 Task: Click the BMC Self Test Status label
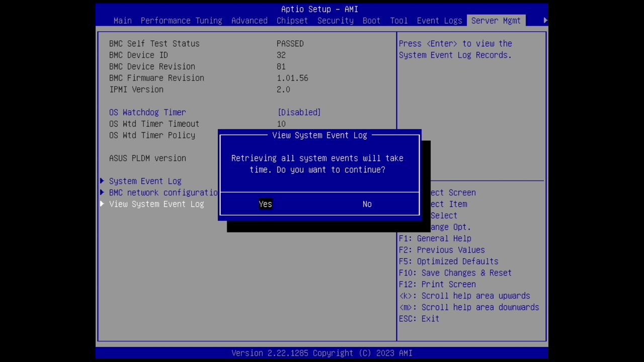[x=154, y=43]
